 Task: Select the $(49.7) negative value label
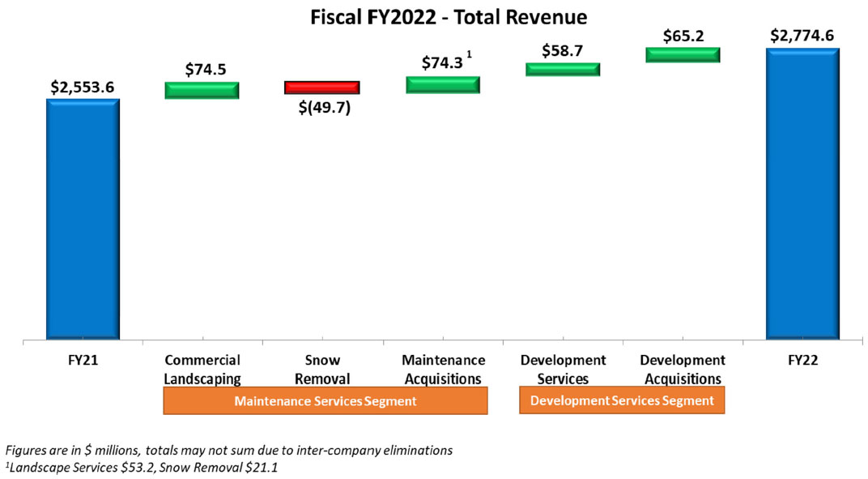tap(323, 108)
